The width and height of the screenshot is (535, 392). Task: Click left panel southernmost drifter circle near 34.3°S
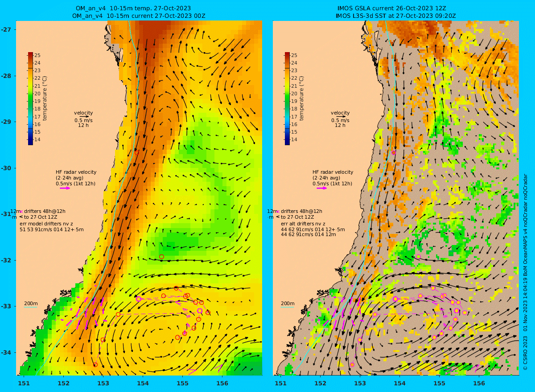pyautogui.click(x=95, y=364)
